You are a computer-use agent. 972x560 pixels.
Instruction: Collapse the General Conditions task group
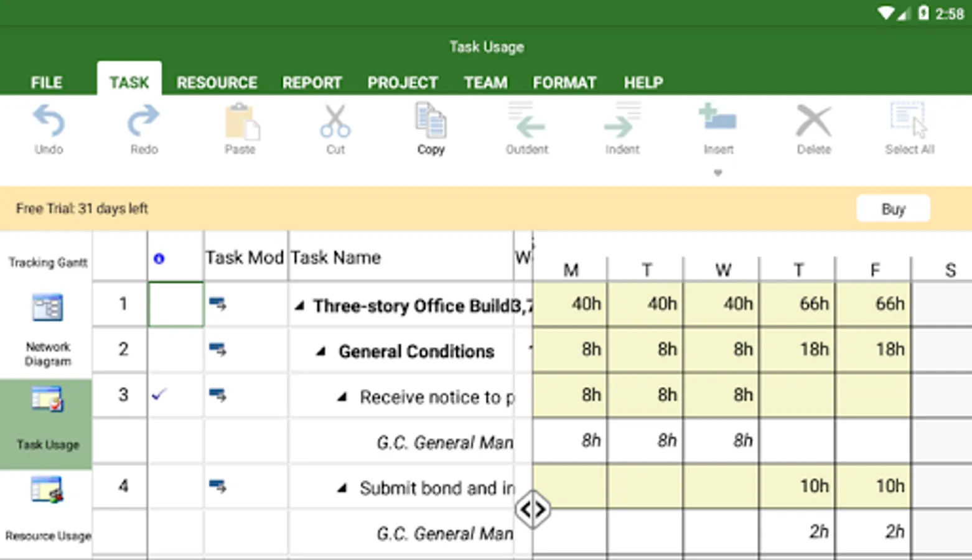321,352
